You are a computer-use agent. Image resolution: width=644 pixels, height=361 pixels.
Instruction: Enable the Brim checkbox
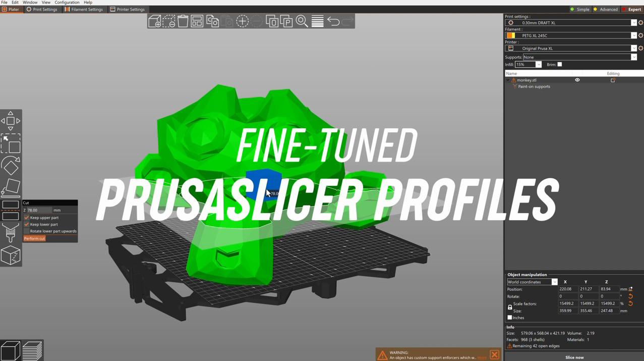(559, 65)
